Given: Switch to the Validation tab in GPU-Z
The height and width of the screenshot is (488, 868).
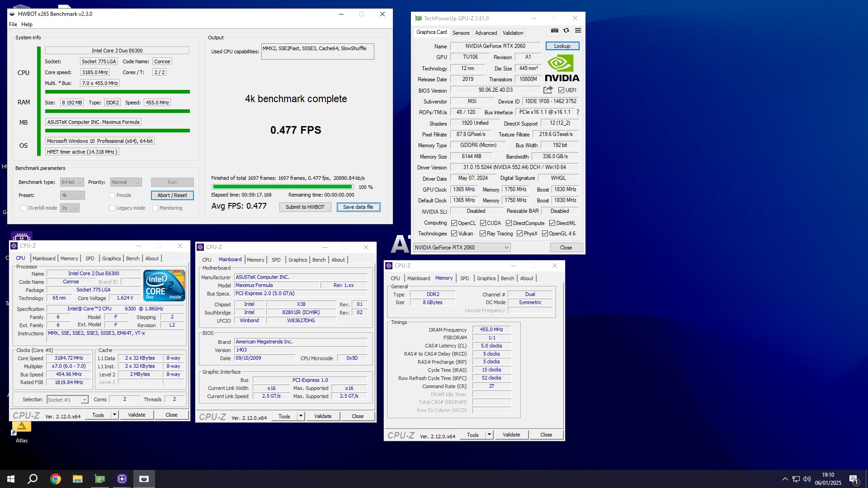Looking at the screenshot, I should pyautogui.click(x=513, y=33).
